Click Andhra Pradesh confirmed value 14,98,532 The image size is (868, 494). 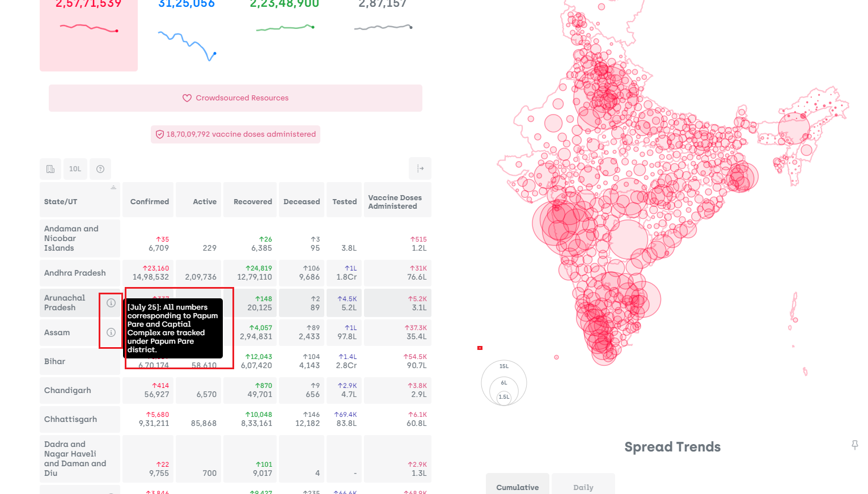point(151,277)
